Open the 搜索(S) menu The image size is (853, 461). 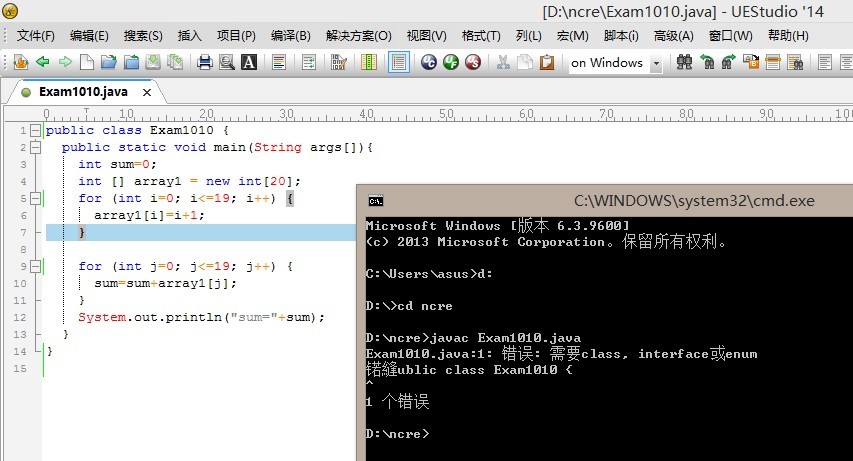pos(143,35)
